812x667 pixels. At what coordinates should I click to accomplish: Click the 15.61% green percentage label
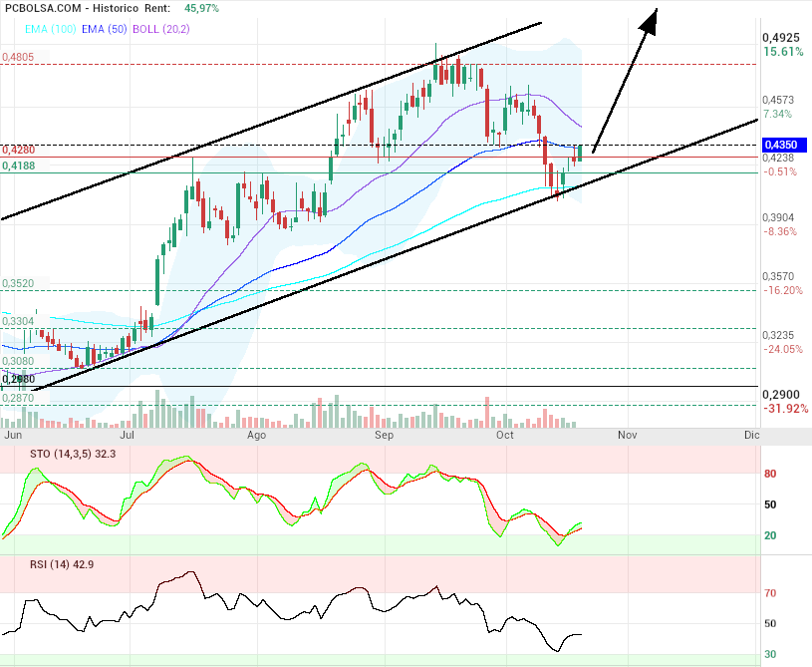[x=783, y=52]
